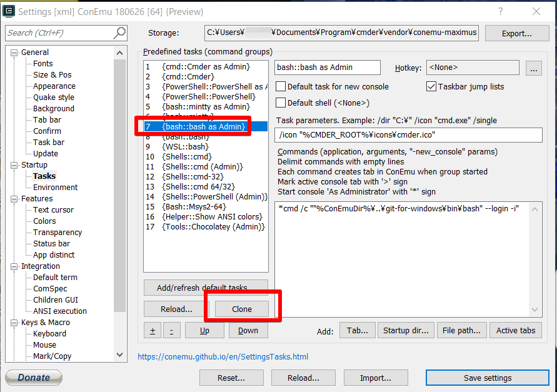Open Transparency settings
The image size is (557, 392).
(58, 233)
